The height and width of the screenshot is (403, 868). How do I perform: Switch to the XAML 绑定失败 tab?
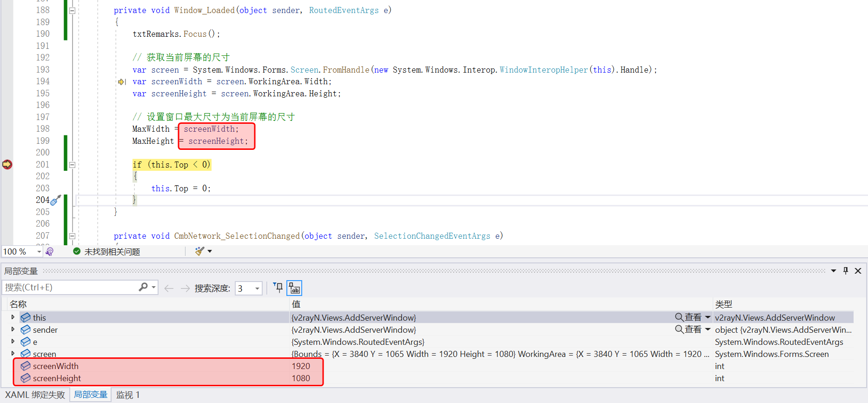pyautogui.click(x=35, y=395)
